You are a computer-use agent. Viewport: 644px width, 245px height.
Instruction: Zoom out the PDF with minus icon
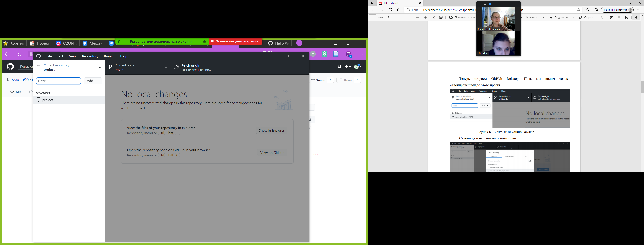coord(418,17)
